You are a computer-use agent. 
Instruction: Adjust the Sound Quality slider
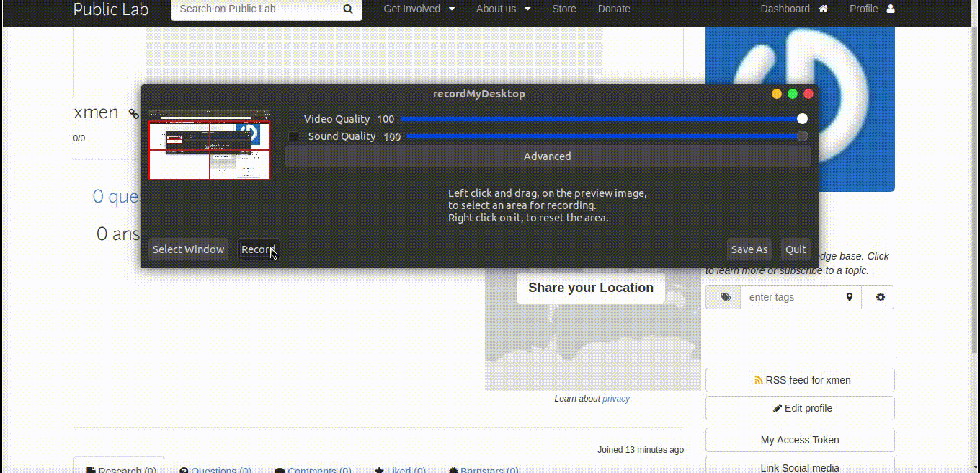coord(607,136)
